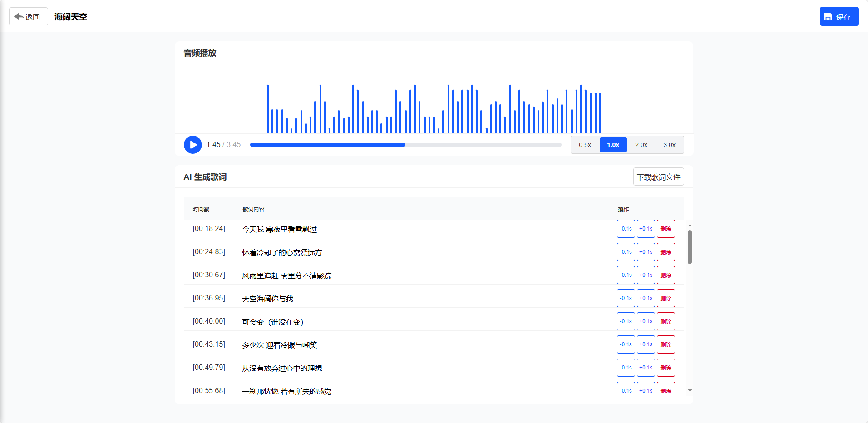Select the 1.0x playback speed
This screenshot has width=868, height=423.
coord(613,145)
